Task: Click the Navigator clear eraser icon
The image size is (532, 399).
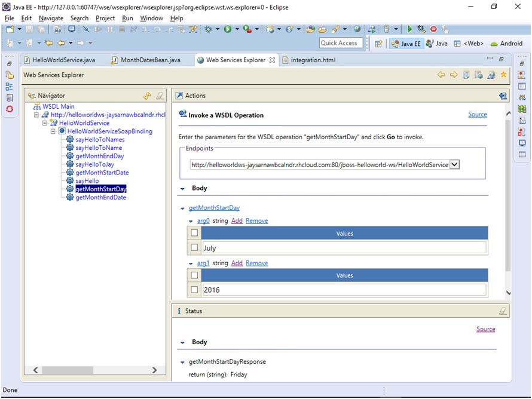Action: tap(160, 96)
